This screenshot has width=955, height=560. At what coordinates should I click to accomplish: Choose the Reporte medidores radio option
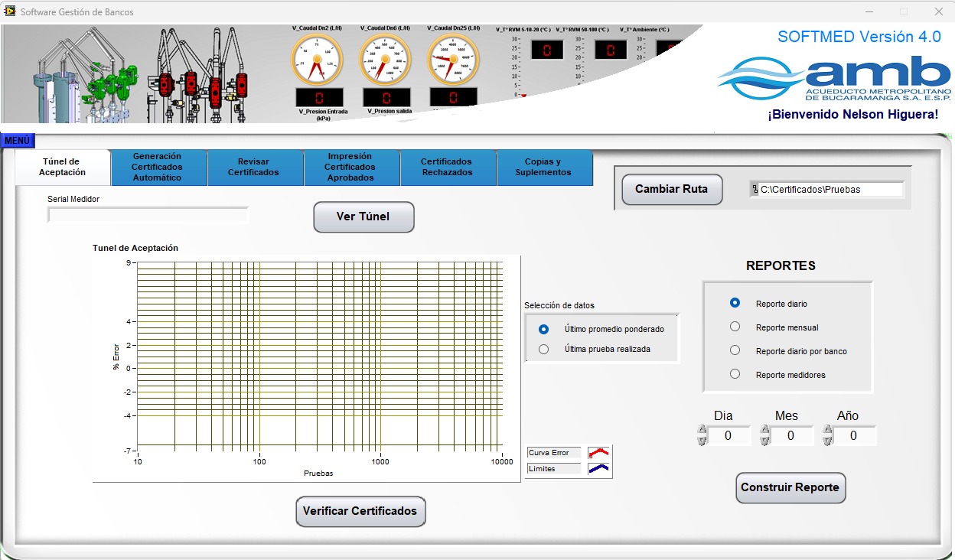pos(735,374)
